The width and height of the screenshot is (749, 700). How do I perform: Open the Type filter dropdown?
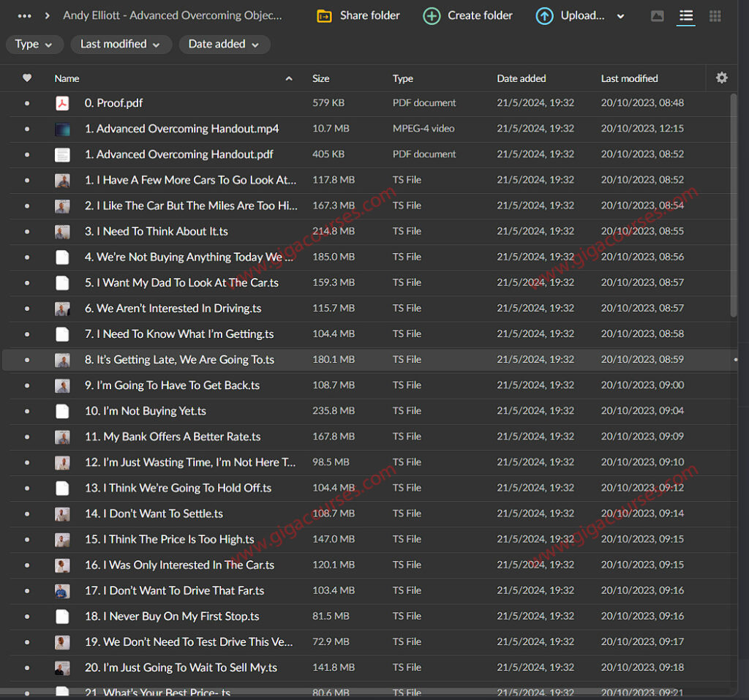(x=34, y=45)
